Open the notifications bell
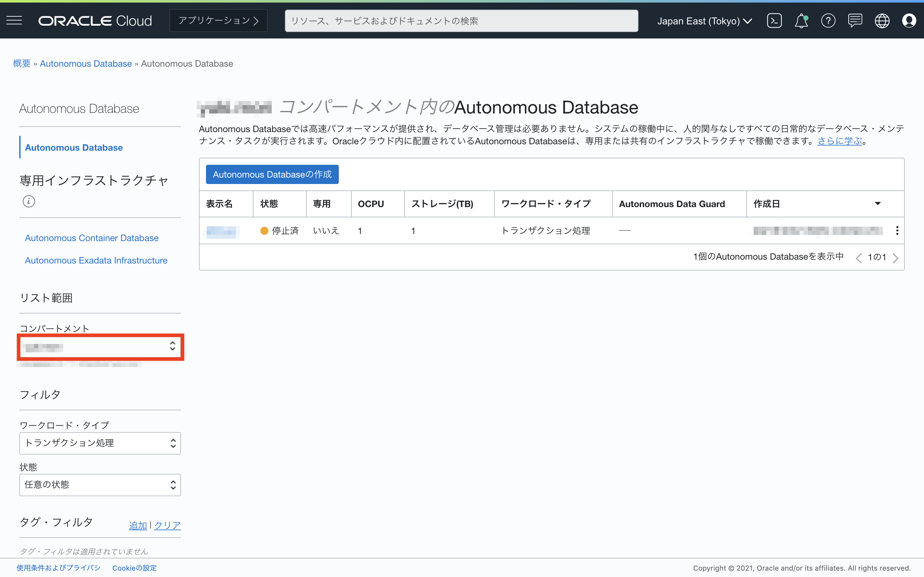Image resolution: width=924 pixels, height=577 pixels. pos(801,21)
